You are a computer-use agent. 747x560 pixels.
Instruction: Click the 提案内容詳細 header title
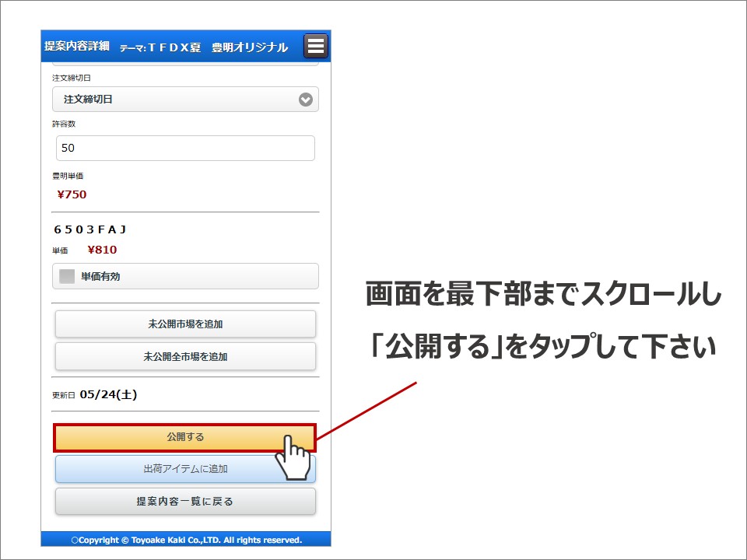tap(77, 46)
